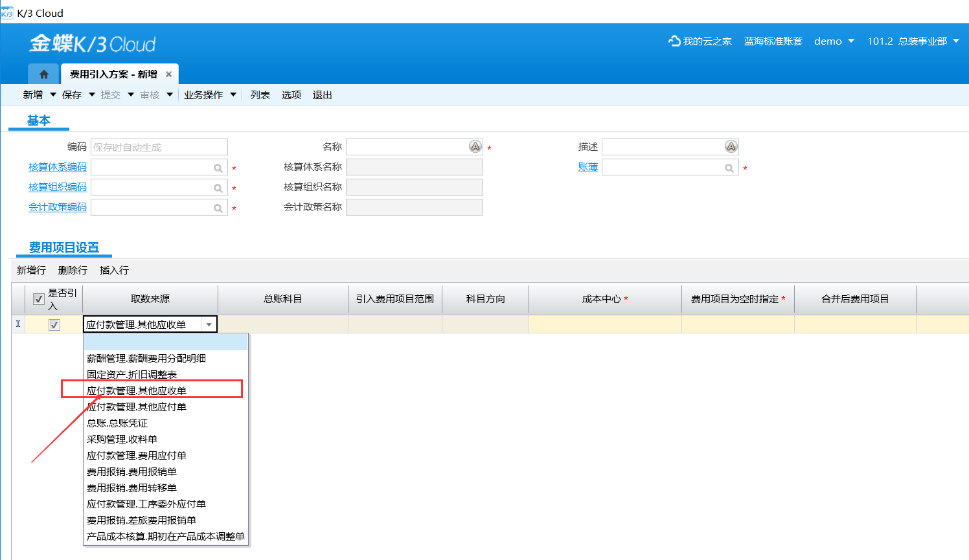Expand the 业务操作 dropdown arrow
Image resolution: width=969 pixels, height=560 pixels.
pyautogui.click(x=233, y=95)
